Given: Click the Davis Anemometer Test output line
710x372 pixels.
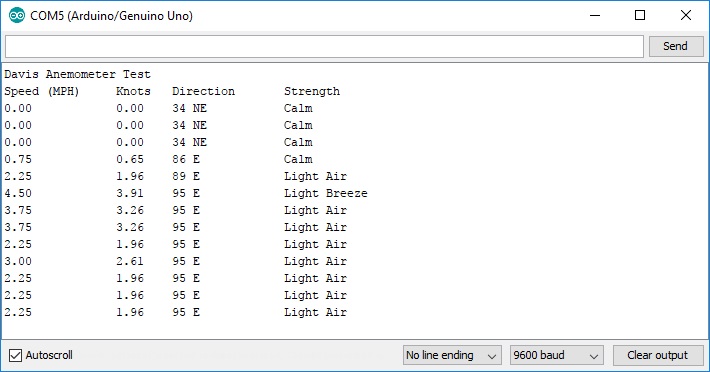Looking at the screenshot, I should pyautogui.click(x=77, y=74).
